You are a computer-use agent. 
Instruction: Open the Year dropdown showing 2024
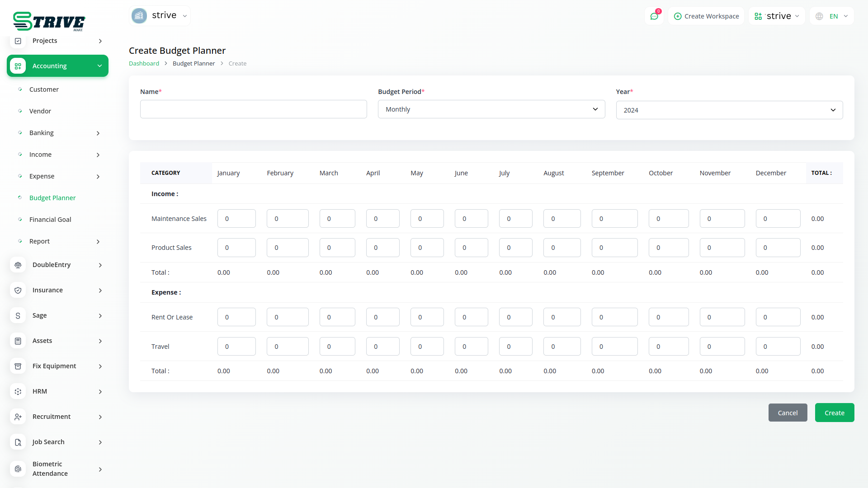[x=729, y=110]
